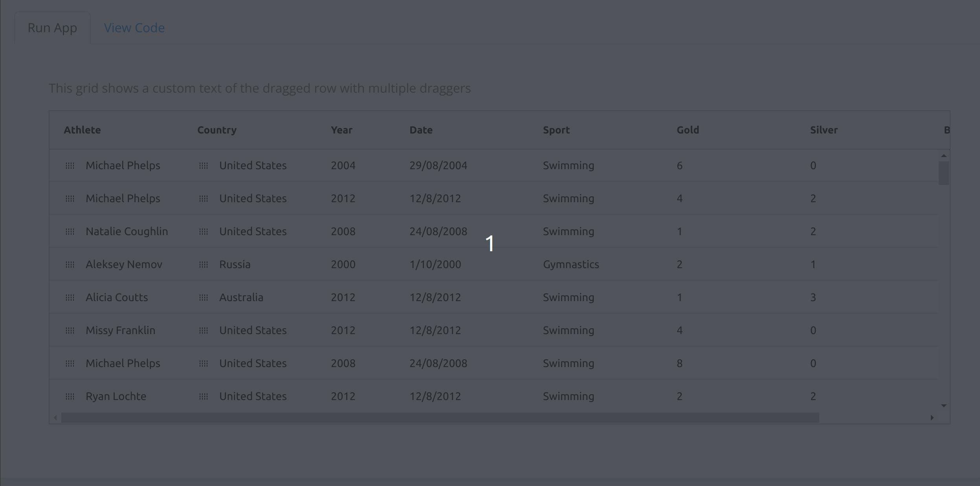Click drag handle beside Missy Franklin
This screenshot has height=486, width=980.
[x=70, y=331]
